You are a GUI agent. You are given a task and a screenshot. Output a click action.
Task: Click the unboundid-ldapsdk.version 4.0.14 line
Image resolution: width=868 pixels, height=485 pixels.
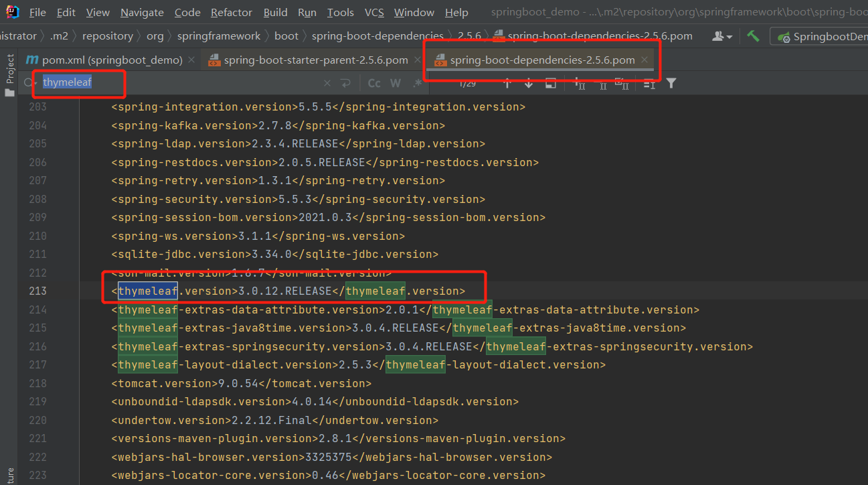(x=315, y=401)
